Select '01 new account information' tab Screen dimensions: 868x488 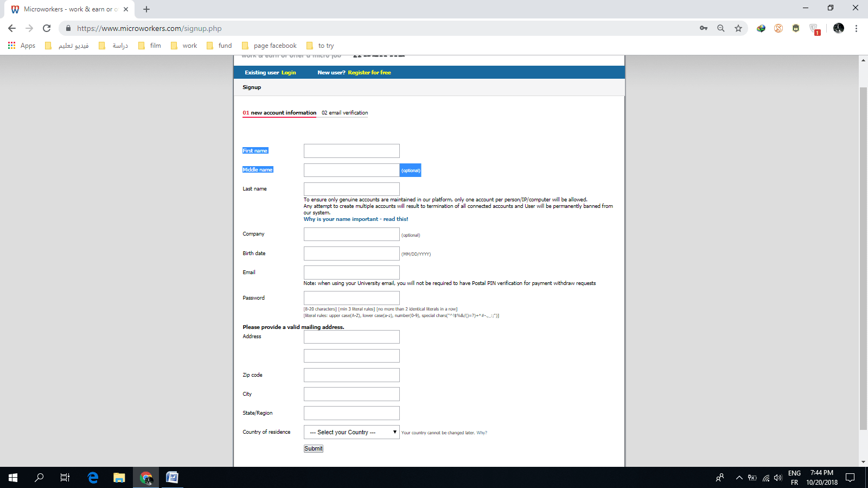279,113
